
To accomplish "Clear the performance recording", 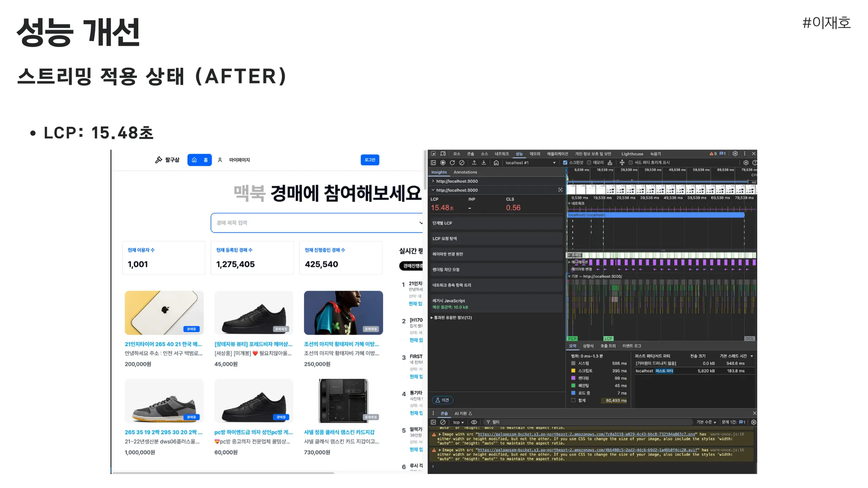I will tap(462, 163).
